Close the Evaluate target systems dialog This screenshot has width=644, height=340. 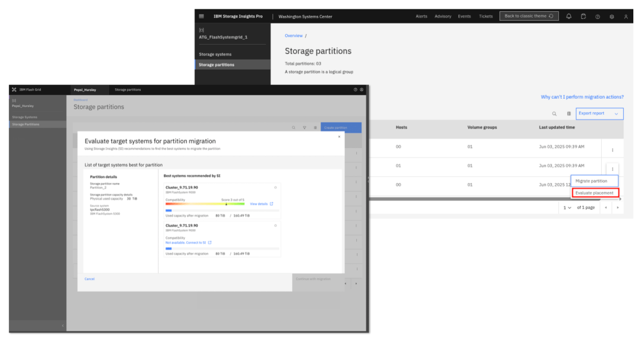(x=339, y=136)
